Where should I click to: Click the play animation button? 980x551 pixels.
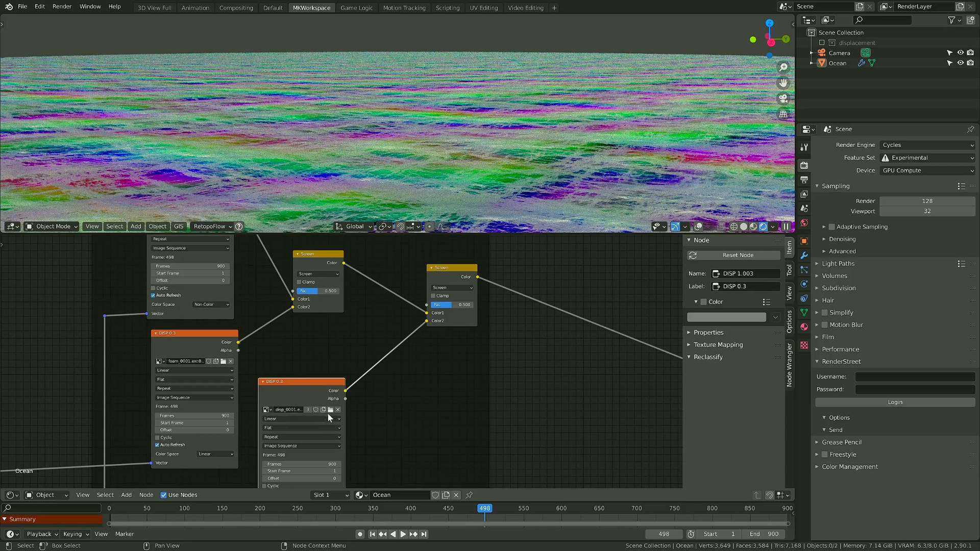403,534
